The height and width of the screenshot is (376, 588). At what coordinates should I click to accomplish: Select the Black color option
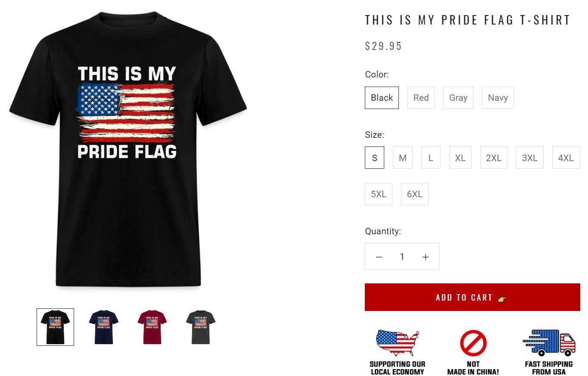[382, 98]
